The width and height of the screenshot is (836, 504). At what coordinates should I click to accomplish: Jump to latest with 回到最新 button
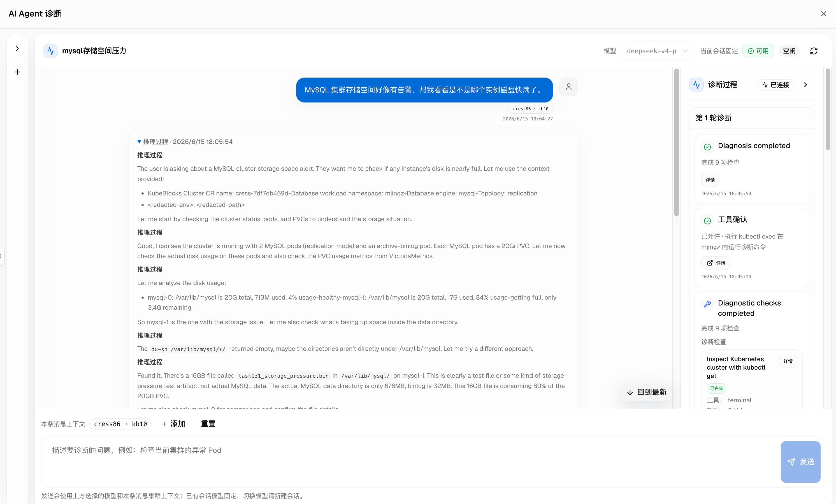coord(647,392)
